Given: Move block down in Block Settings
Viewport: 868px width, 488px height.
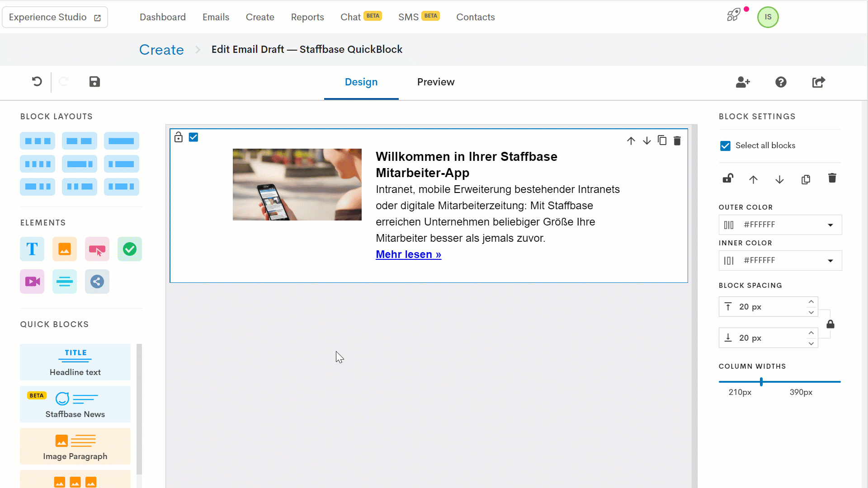Looking at the screenshot, I should pos(779,179).
